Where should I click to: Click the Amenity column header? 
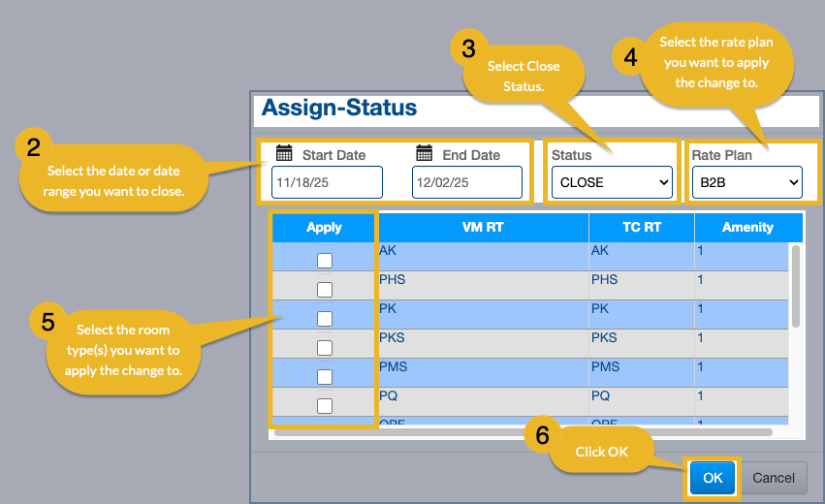tap(747, 227)
